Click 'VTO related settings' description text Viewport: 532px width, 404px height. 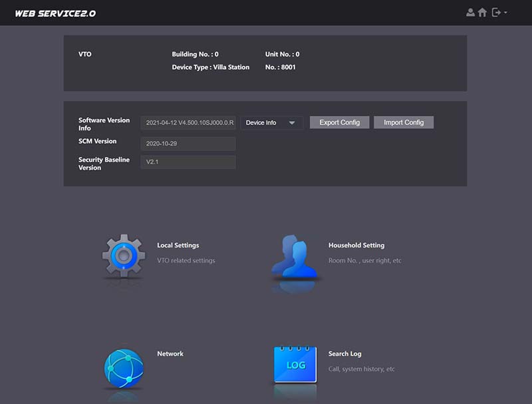click(186, 260)
